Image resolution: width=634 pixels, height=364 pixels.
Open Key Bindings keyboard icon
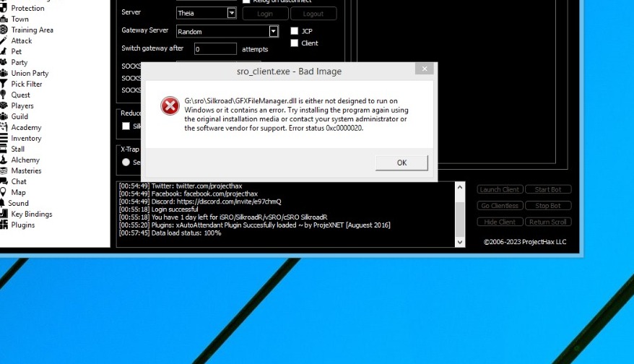[x=4, y=214]
